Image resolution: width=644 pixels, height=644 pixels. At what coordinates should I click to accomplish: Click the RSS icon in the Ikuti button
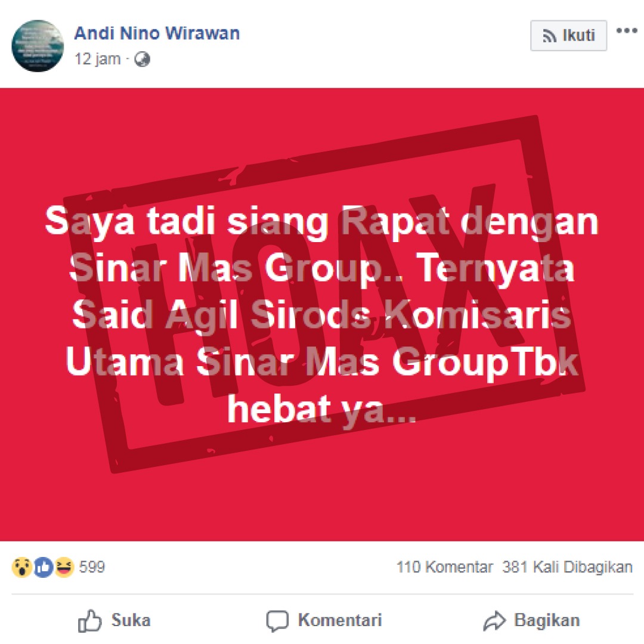(x=550, y=36)
